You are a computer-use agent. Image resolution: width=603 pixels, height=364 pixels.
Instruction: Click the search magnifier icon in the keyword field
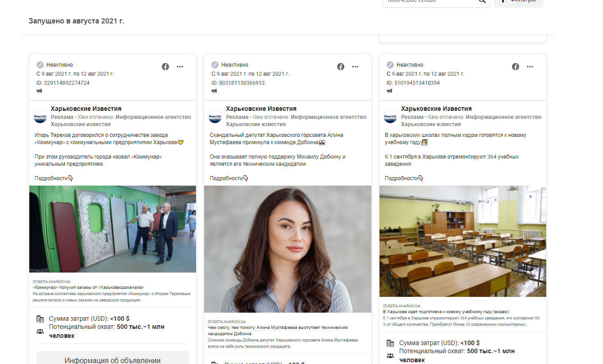[x=482, y=1]
